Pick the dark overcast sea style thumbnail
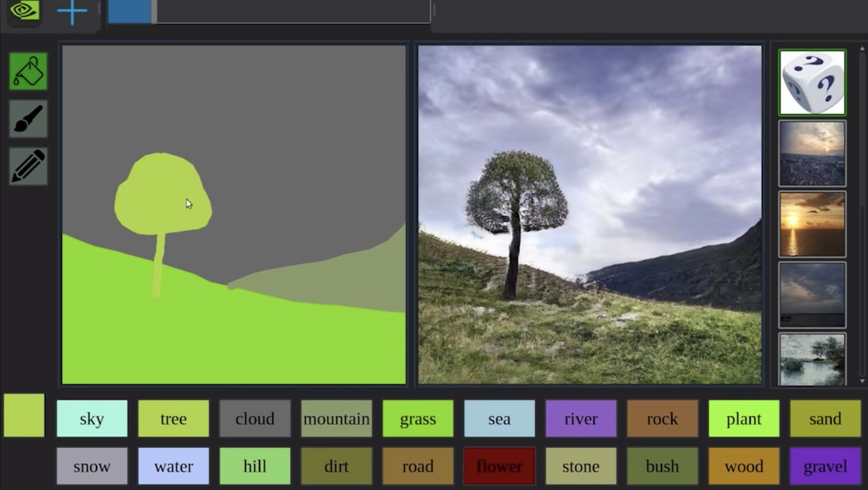Screen dimensions: 868x490 [x=812, y=295]
